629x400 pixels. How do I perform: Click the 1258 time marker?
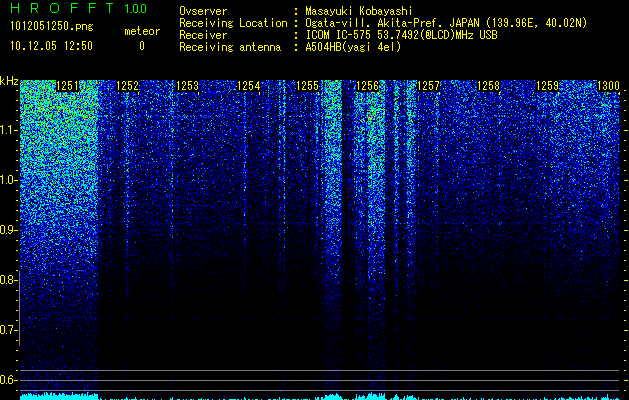pyautogui.click(x=489, y=86)
